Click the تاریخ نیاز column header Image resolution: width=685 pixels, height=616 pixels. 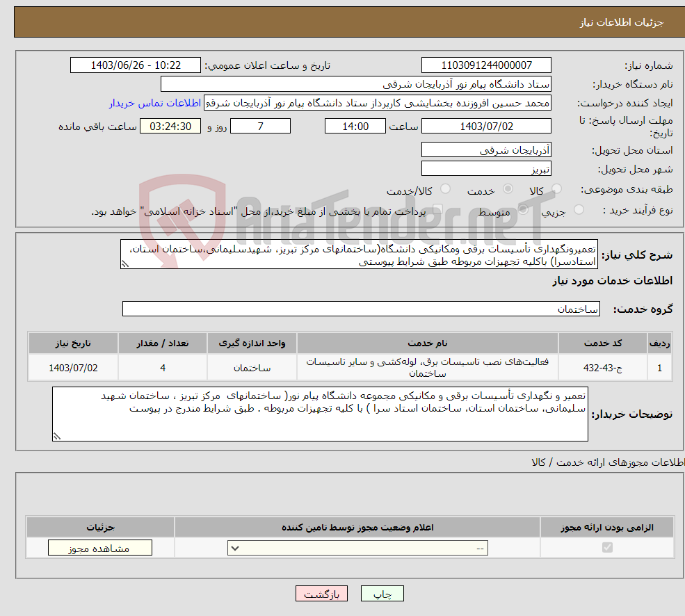[x=74, y=343]
